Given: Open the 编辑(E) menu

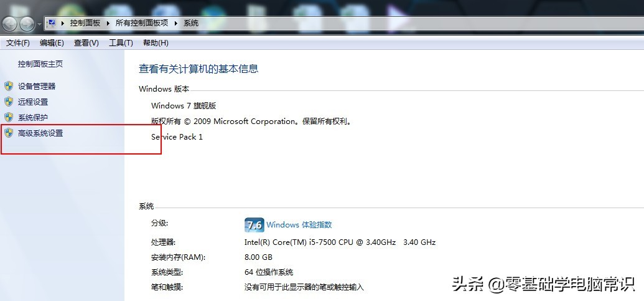Looking at the screenshot, I should click(52, 43).
